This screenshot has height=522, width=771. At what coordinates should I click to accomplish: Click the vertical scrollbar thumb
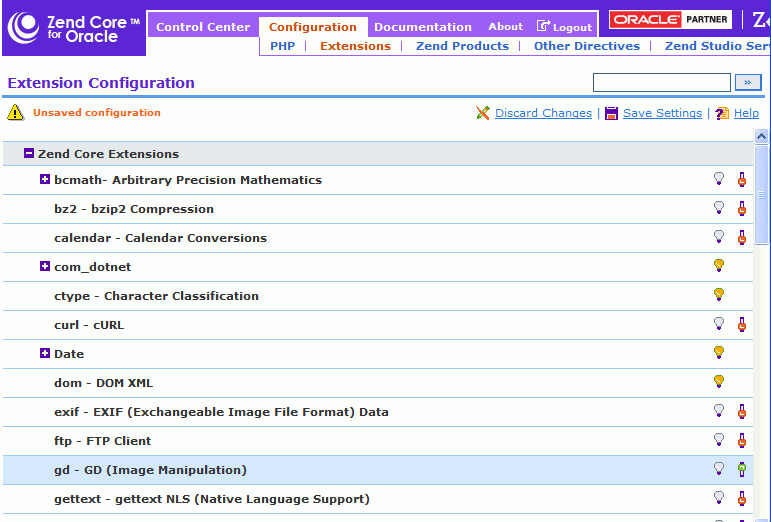tap(761, 195)
